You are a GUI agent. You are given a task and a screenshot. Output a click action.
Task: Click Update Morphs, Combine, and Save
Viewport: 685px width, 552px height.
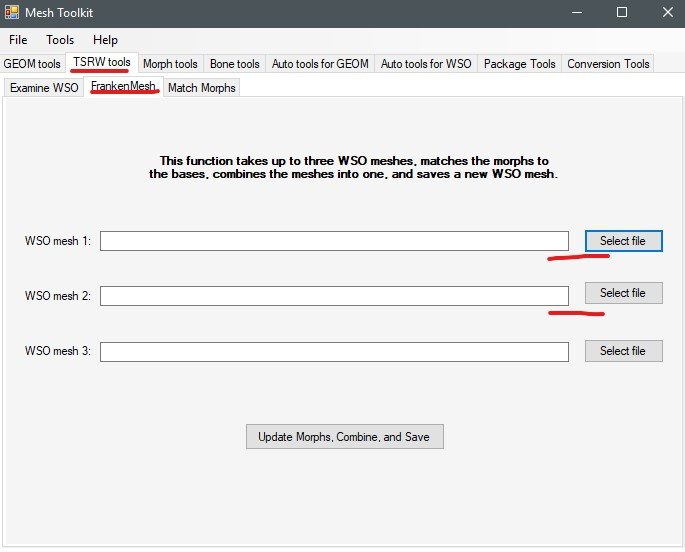tap(345, 437)
